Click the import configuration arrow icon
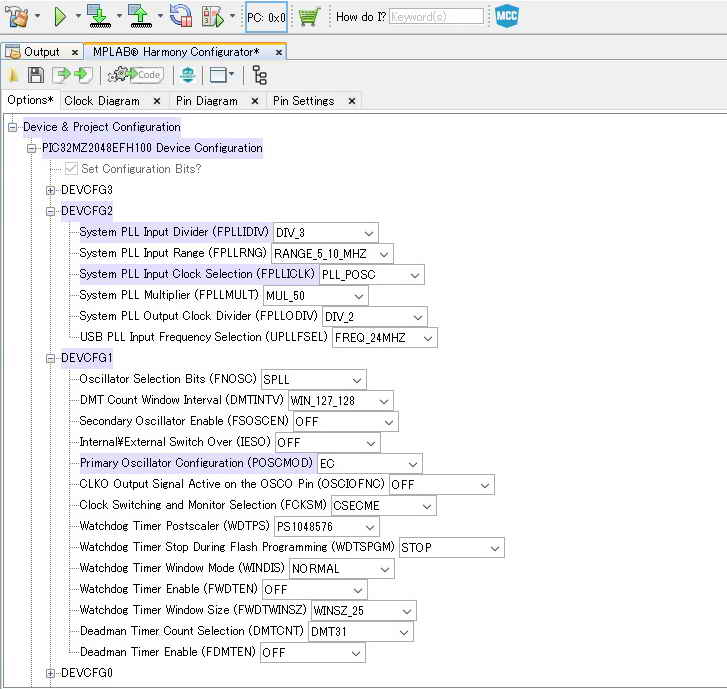 point(61,75)
